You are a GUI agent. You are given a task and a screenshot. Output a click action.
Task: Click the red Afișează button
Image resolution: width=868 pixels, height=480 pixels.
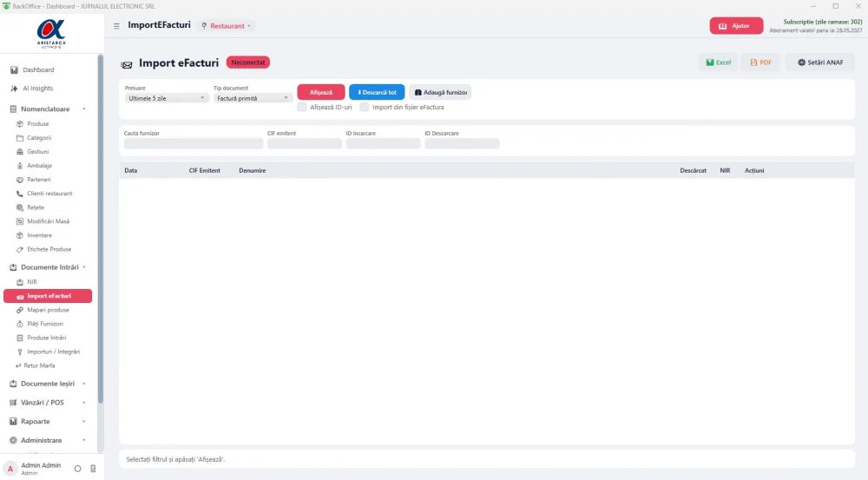point(321,93)
